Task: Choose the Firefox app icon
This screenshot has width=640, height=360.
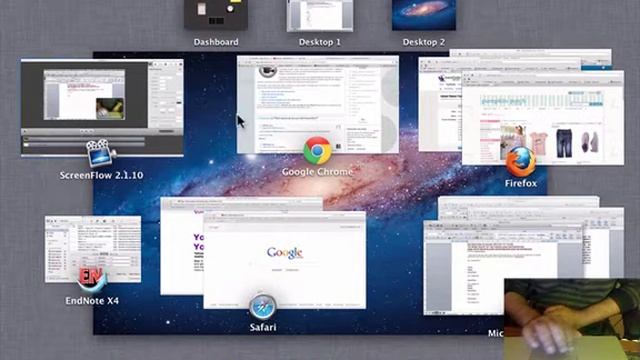Action: 521,162
